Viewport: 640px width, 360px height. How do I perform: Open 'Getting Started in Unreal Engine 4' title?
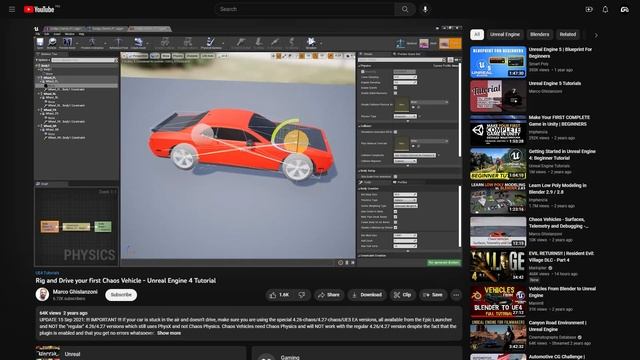[562, 155]
